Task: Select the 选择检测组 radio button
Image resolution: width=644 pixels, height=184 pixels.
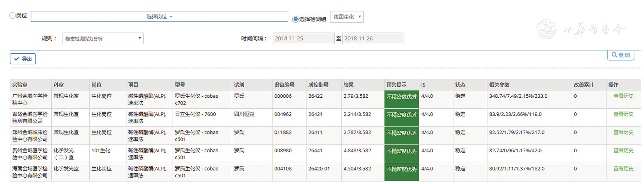Action: (x=295, y=19)
